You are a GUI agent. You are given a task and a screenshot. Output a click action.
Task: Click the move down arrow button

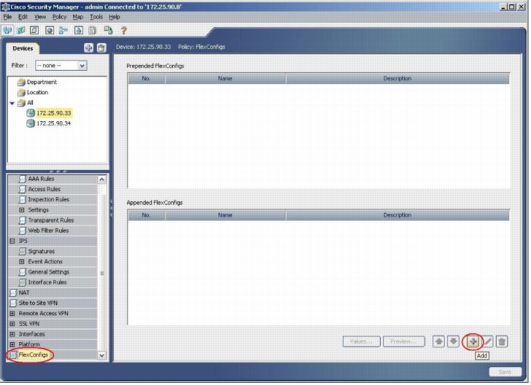click(x=453, y=341)
